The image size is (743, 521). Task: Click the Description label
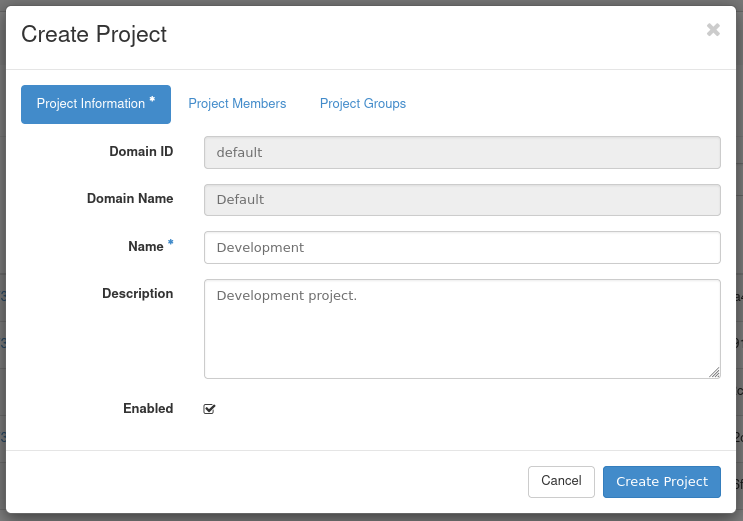pos(137,294)
